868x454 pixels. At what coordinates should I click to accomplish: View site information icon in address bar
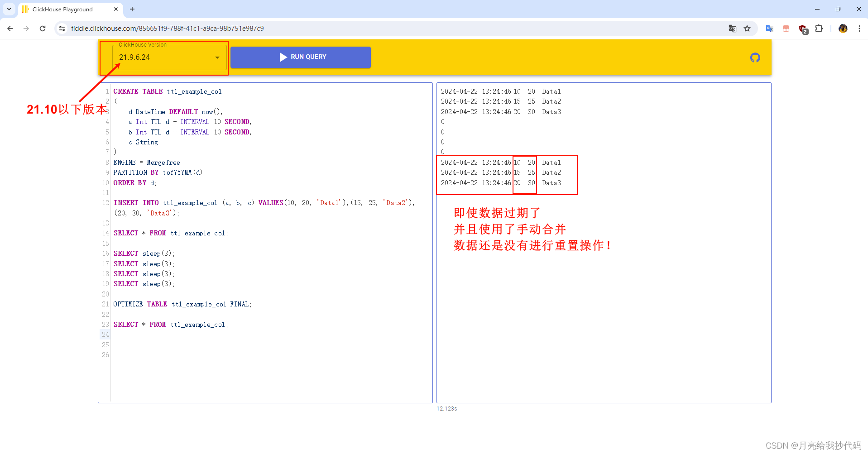tap(62, 29)
